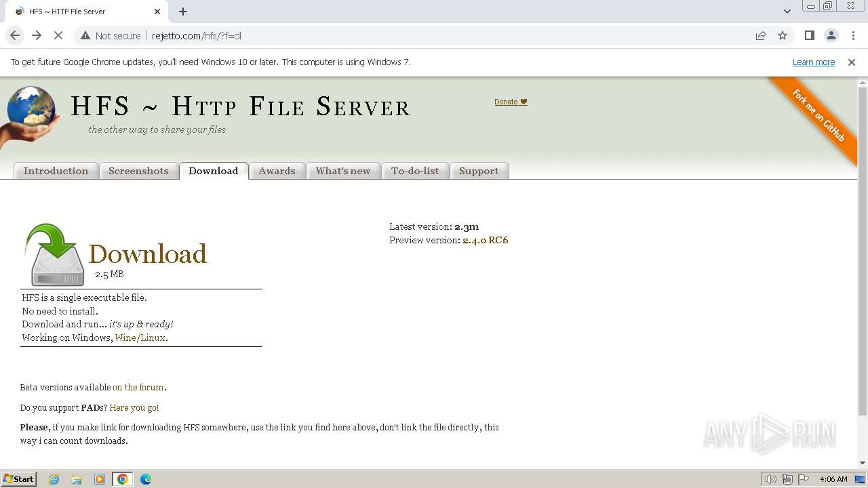The height and width of the screenshot is (488, 868).
Task: Click the '2.5 MB' file size text
Action: [109, 274]
